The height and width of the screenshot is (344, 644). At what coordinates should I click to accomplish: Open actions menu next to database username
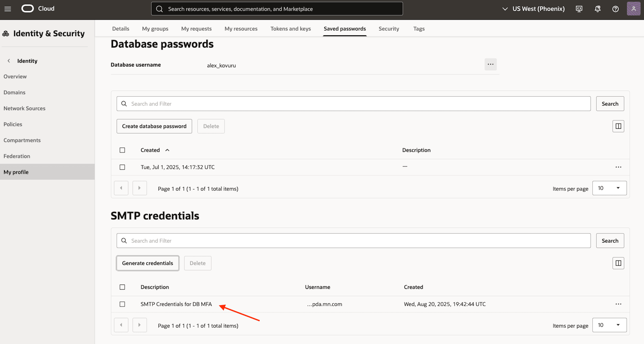[x=490, y=64]
